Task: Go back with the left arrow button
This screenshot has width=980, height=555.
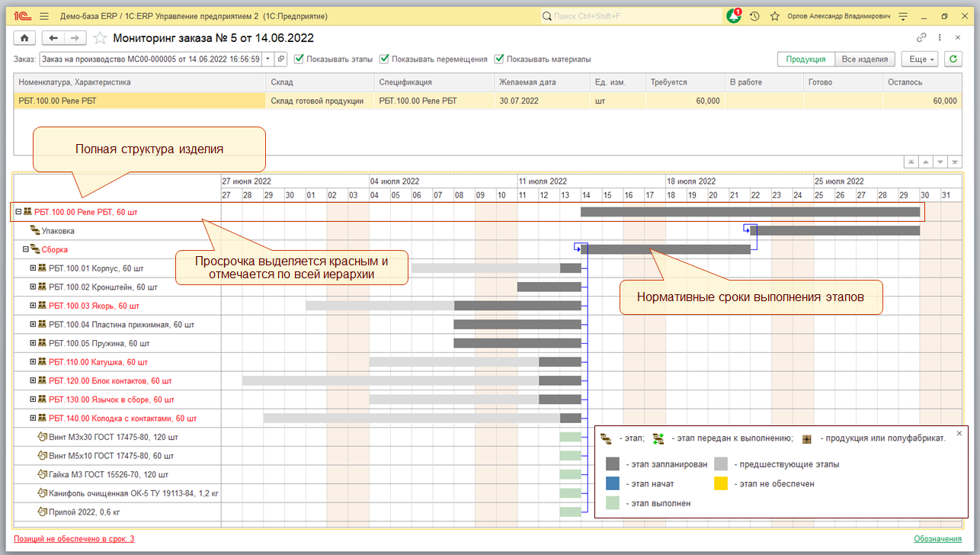Action: pos(53,38)
